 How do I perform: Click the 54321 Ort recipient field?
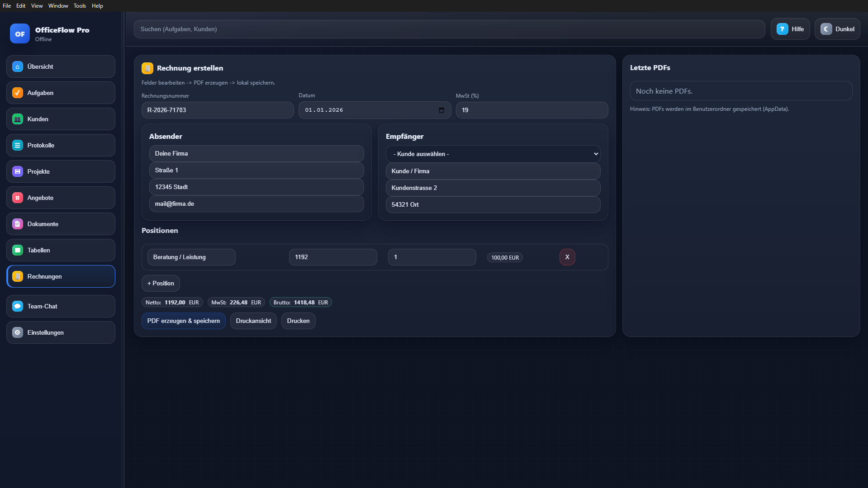click(x=493, y=204)
